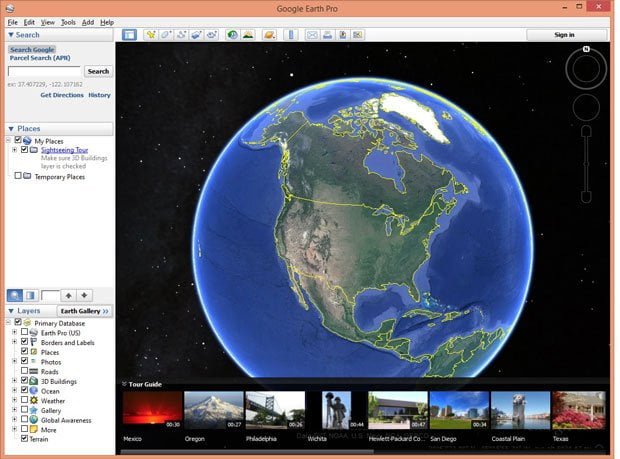Click the Sign in button
Viewport: 620px width, 459px height.
pyautogui.click(x=566, y=35)
